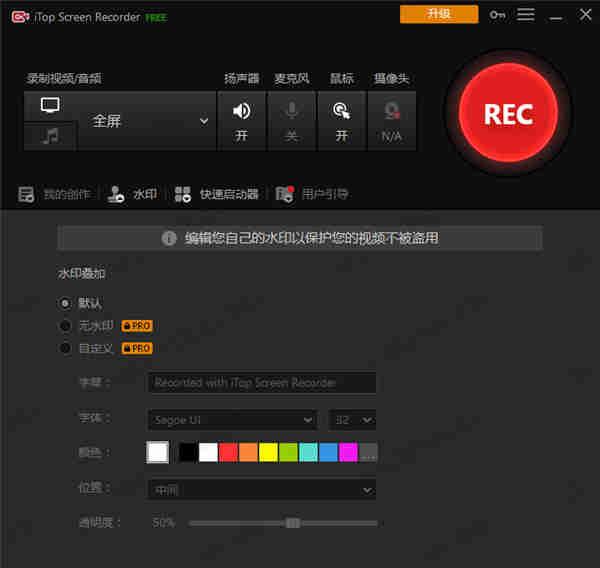Open the hamburger menu icon
The image size is (600, 568).
526,15
